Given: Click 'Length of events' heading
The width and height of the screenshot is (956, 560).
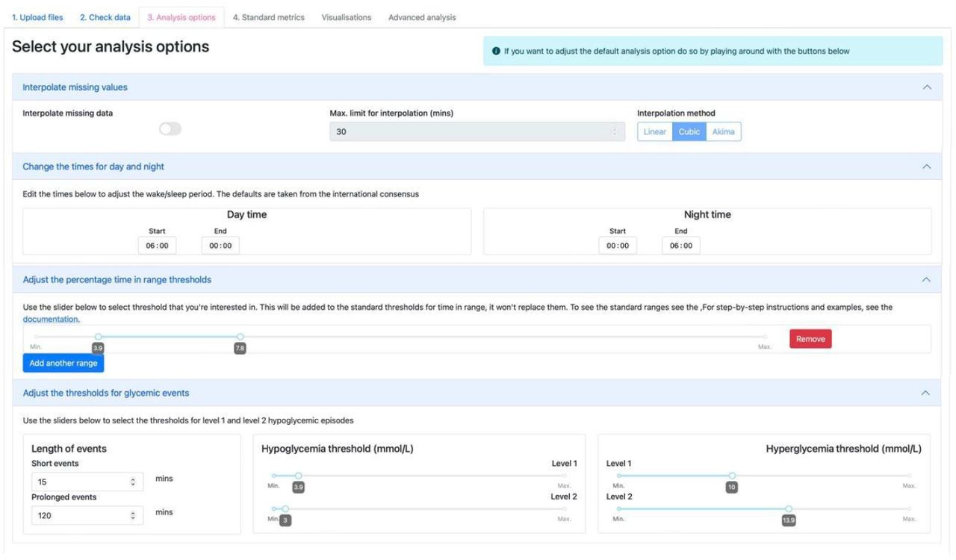Looking at the screenshot, I should (x=69, y=449).
